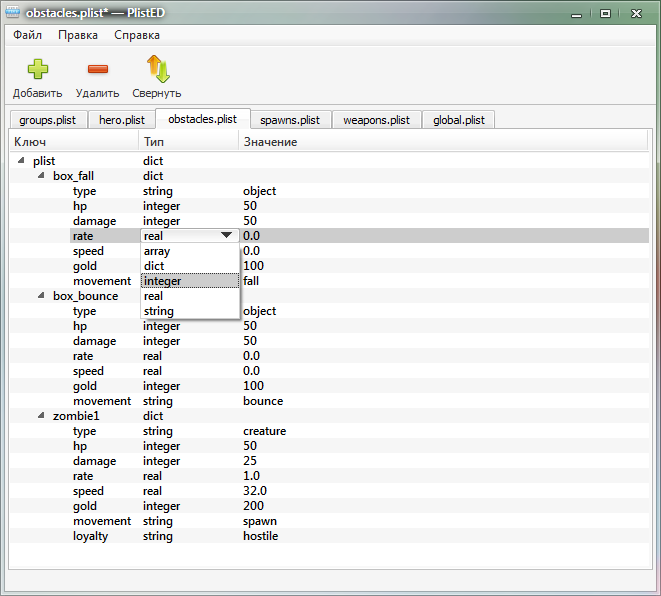
Task: Select the damage key under zombie1
Action: click(x=94, y=461)
